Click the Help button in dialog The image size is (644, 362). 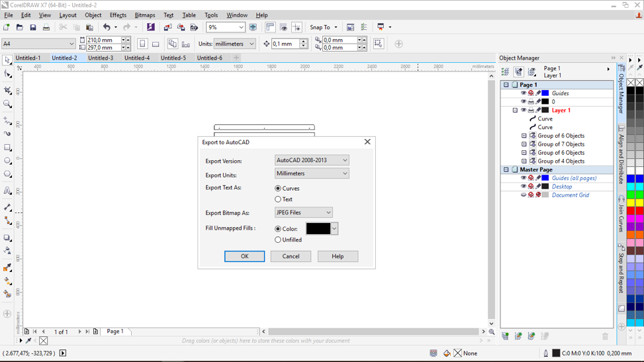tap(338, 256)
